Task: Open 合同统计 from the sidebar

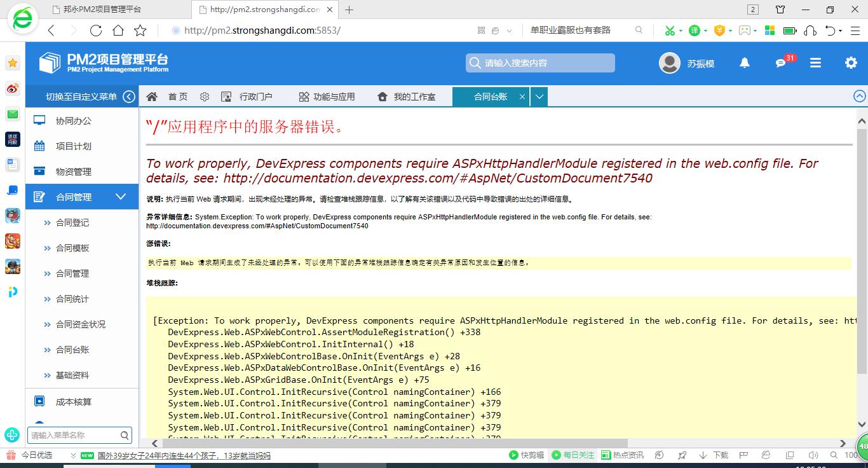Action: tap(72, 299)
